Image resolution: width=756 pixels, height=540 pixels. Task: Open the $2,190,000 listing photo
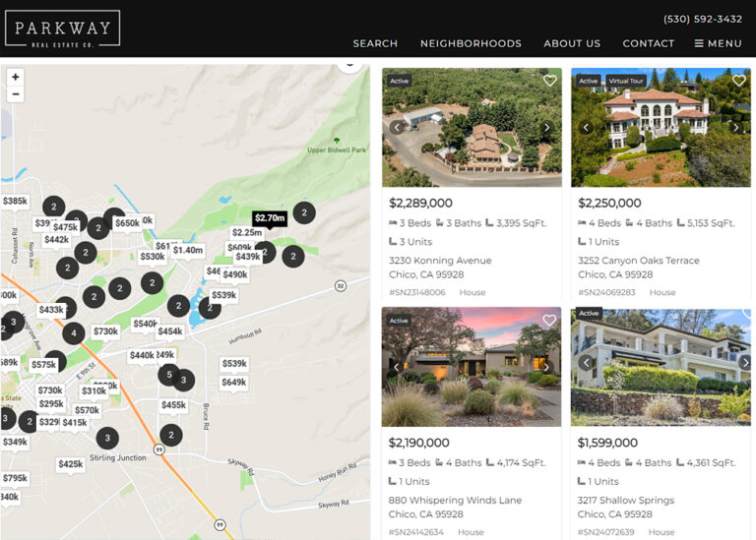pos(472,367)
